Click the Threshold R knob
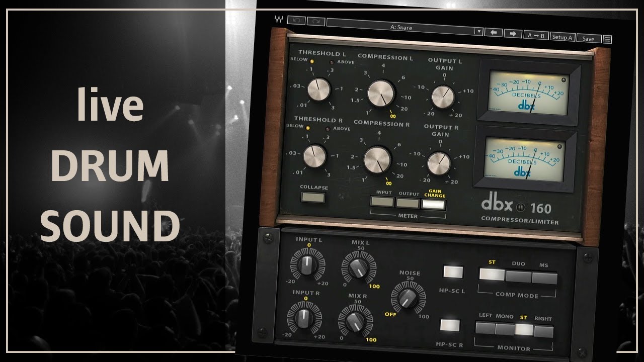Image resolution: width=644 pixels, height=362 pixels. coord(316,156)
